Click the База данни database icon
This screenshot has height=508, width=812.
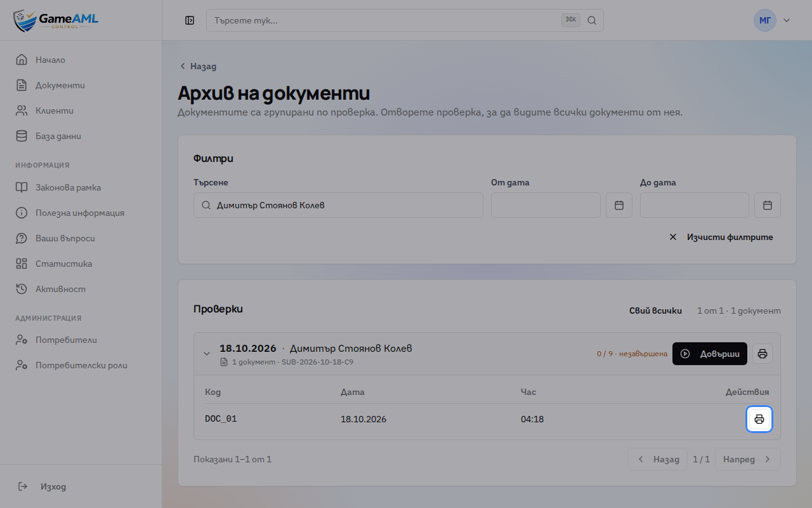22,136
